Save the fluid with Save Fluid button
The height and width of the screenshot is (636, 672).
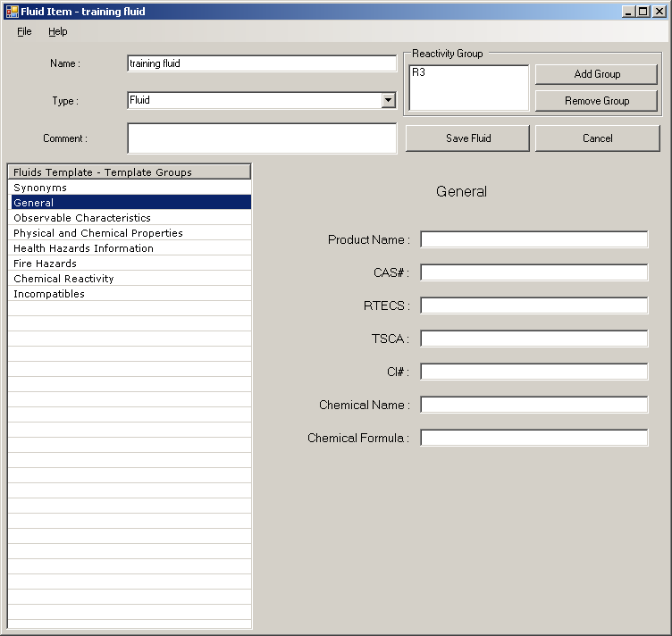point(467,138)
